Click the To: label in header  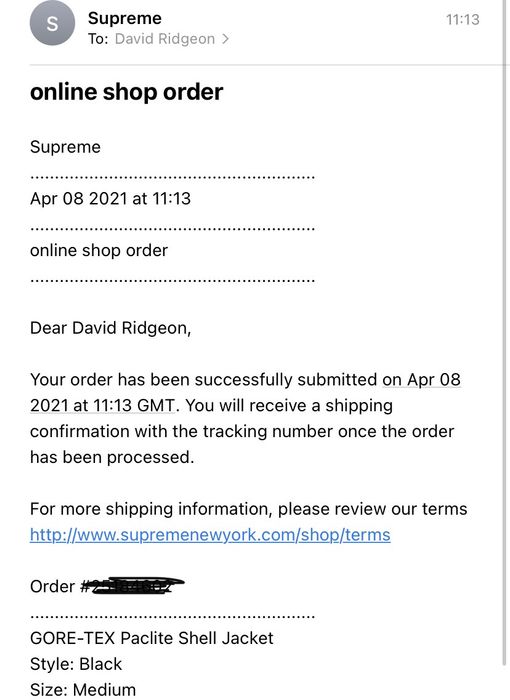[x=98, y=39]
